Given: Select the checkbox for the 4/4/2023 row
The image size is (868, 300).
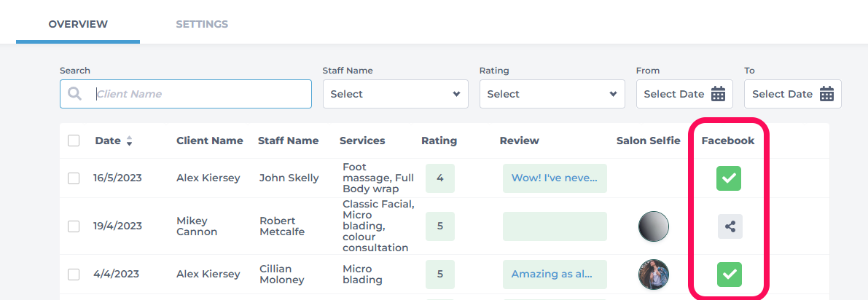Looking at the screenshot, I should (x=74, y=275).
